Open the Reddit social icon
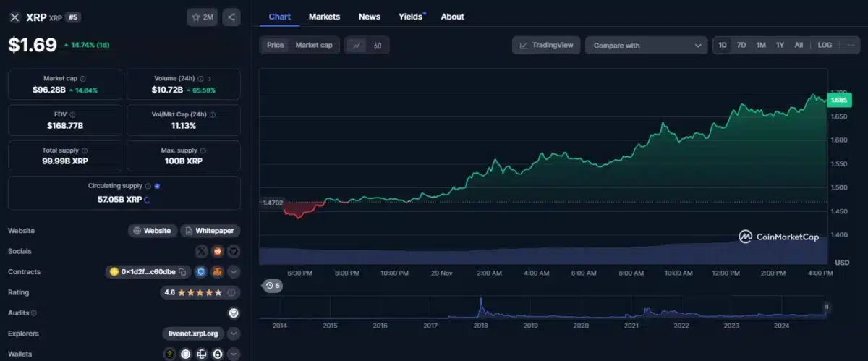The width and height of the screenshot is (868, 361). coord(217,251)
